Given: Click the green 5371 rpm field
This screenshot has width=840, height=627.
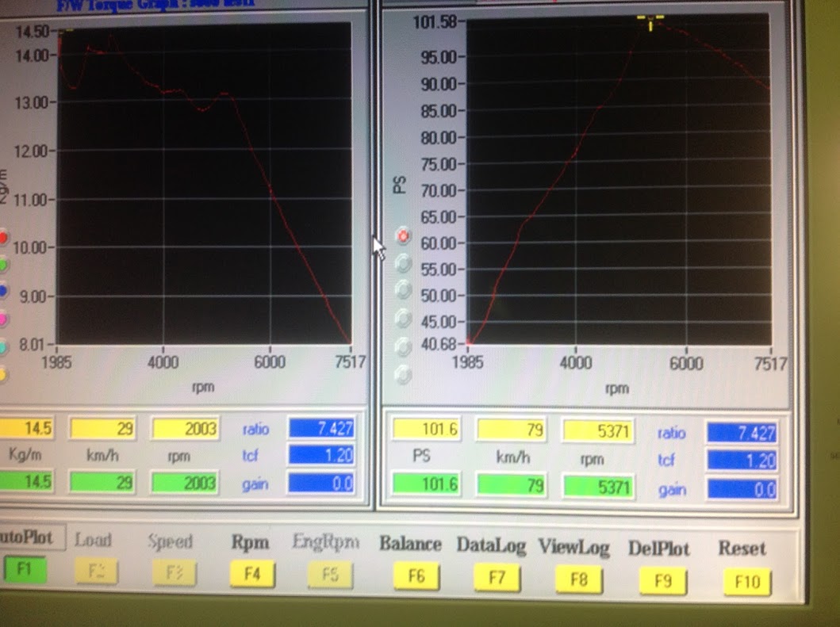Looking at the screenshot, I should (598, 487).
